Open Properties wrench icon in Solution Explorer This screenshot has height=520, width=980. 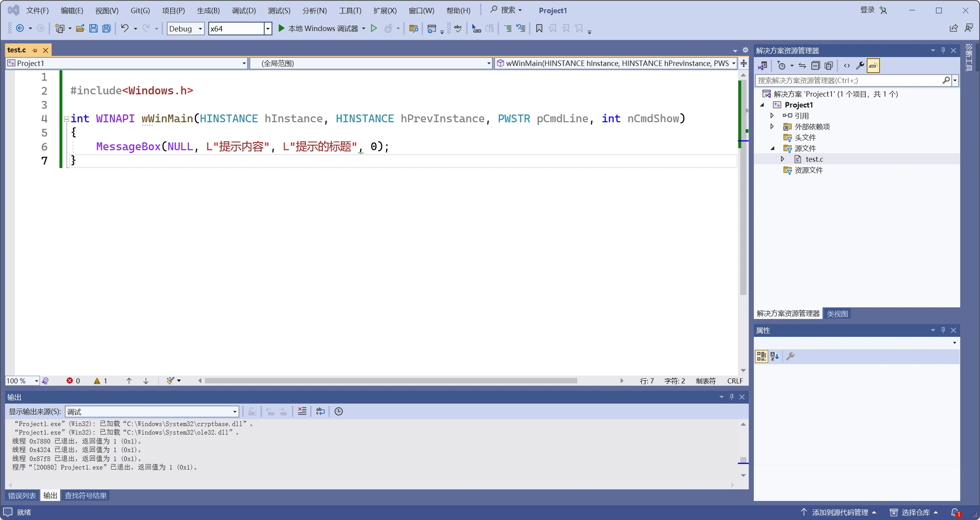[860, 66]
